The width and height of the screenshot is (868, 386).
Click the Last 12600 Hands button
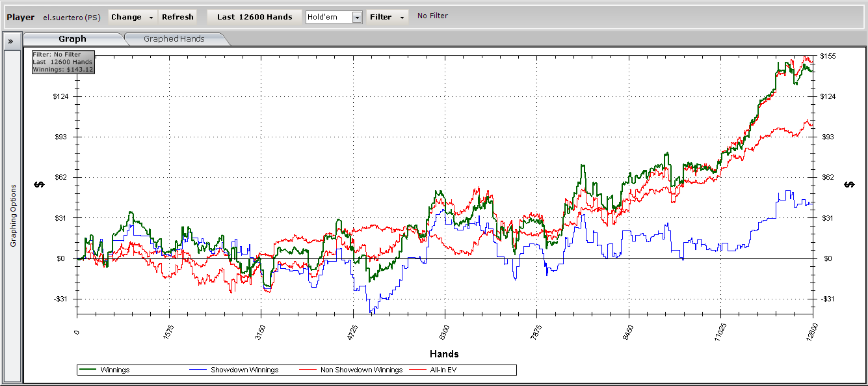point(254,17)
